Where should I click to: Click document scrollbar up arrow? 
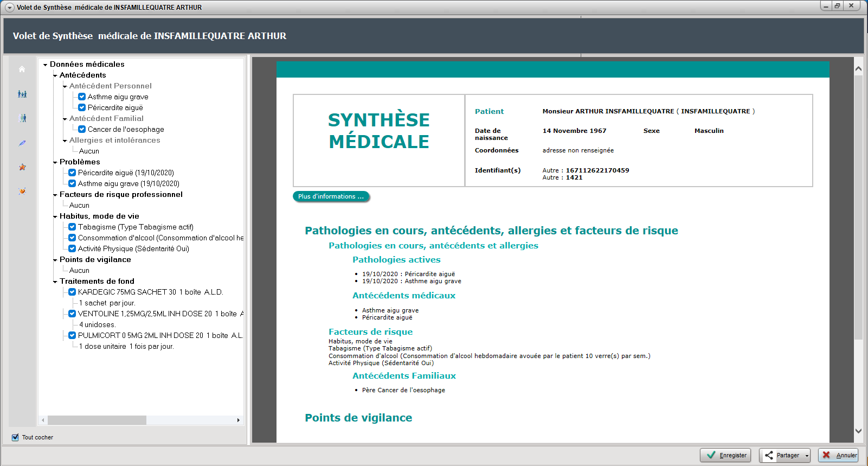(x=858, y=69)
